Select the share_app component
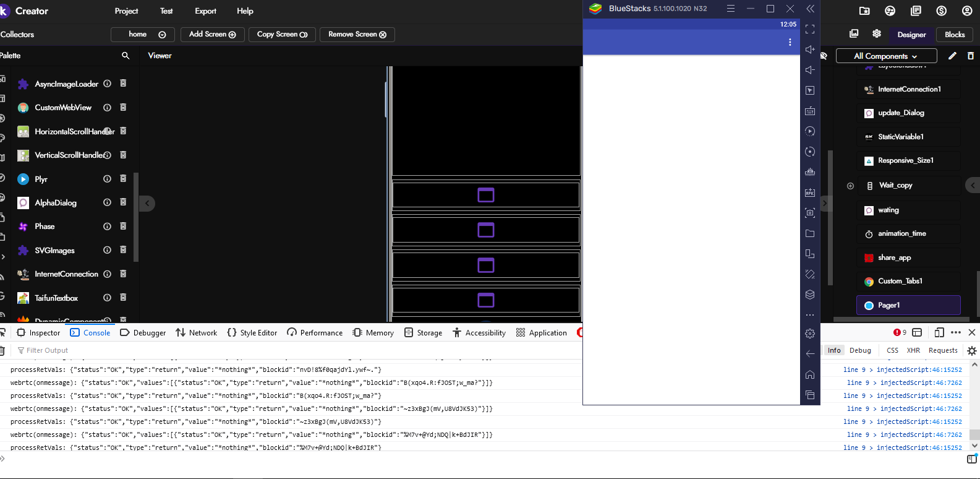Image resolution: width=980 pixels, height=479 pixels. point(908,257)
